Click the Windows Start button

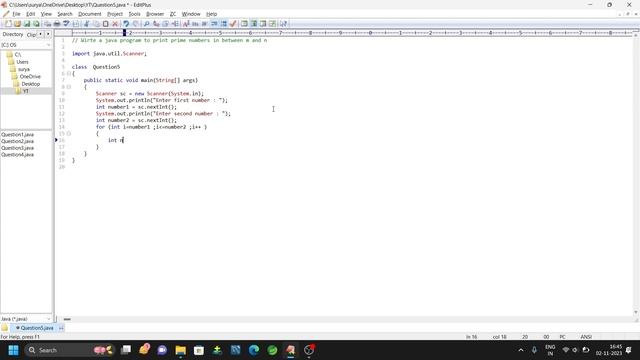[x=13, y=350]
